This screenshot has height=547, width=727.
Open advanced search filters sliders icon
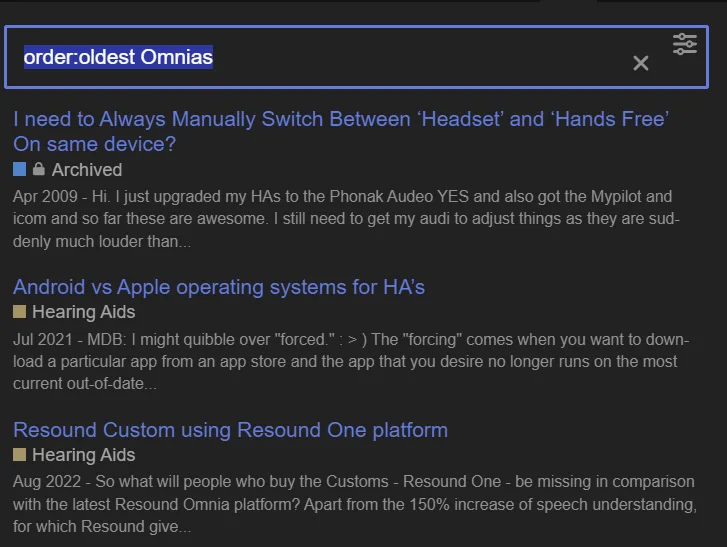pos(685,45)
